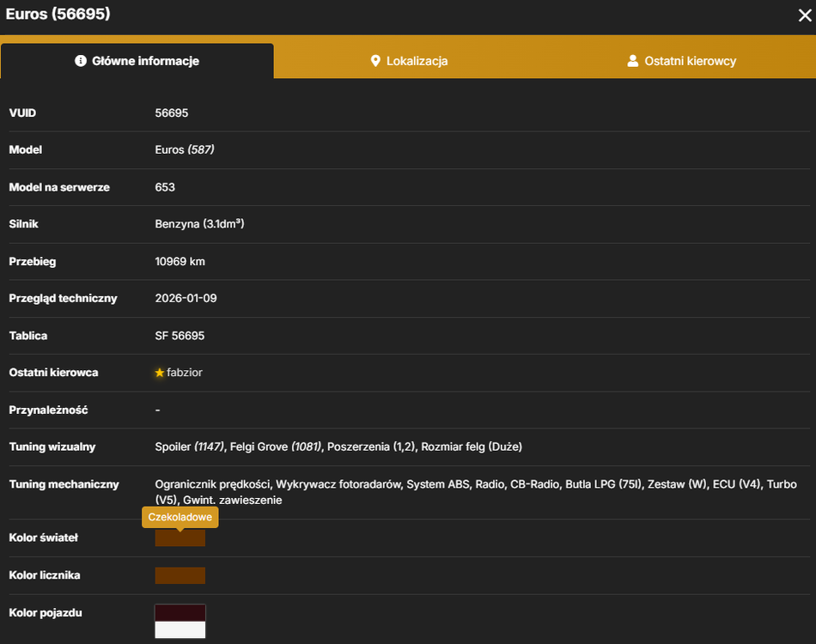Click the Gwint. zawieszenie entry
This screenshot has width=816, height=644.
[233, 501]
